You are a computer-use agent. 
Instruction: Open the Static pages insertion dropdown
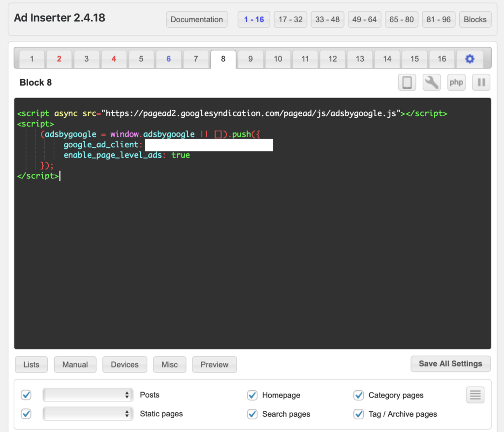[88, 414]
